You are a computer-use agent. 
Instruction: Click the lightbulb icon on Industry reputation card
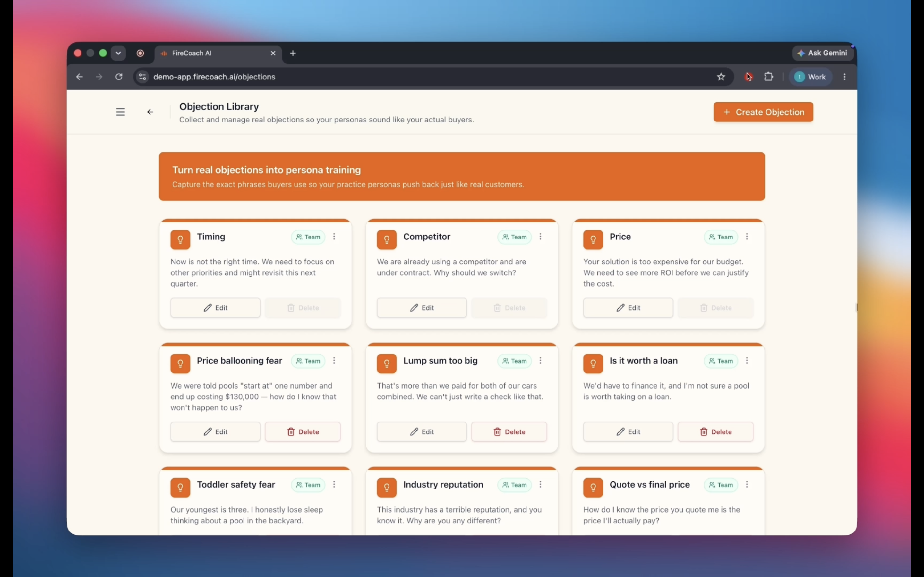pos(386,487)
